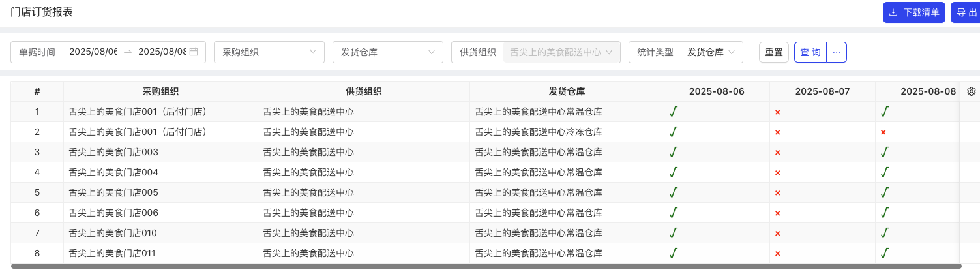980x274 pixels.
Task: Click red cross in row 5 for 2025-08-07
Action: click(x=777, y=193)
